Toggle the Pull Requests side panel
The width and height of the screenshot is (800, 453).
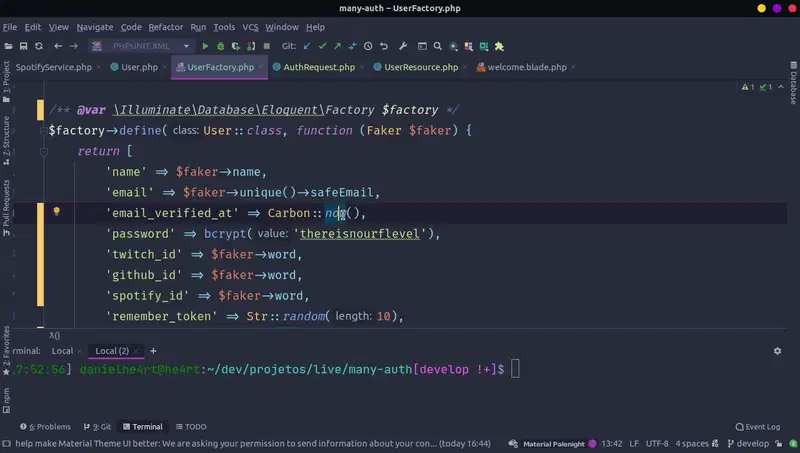pos(6,207)
